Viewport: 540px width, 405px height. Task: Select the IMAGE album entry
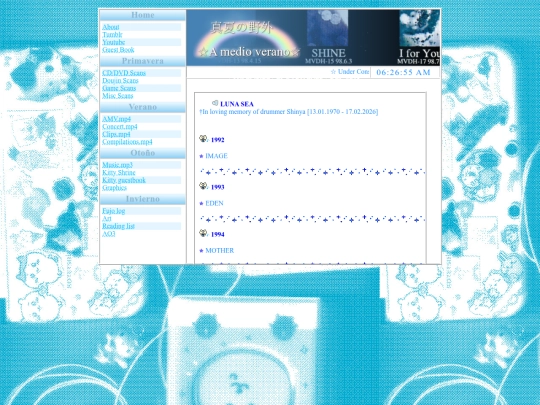(216, 156)
